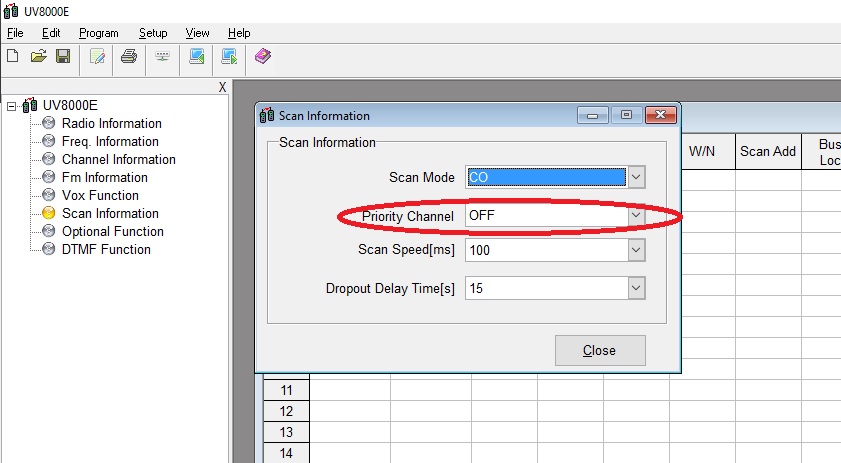Click the UV8000E radio root icon
841x463 pixels.
click(x=30, y=105)
